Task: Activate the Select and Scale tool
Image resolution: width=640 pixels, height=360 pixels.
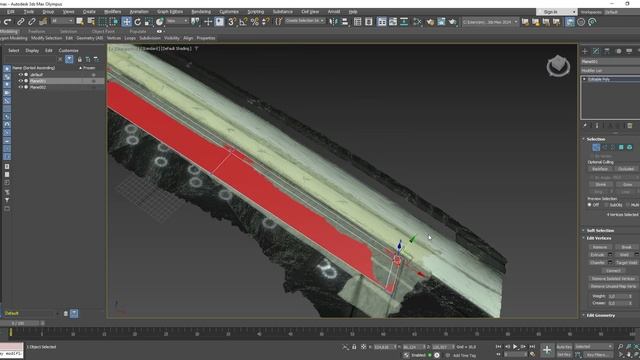Action: click(x=149, y=22)
